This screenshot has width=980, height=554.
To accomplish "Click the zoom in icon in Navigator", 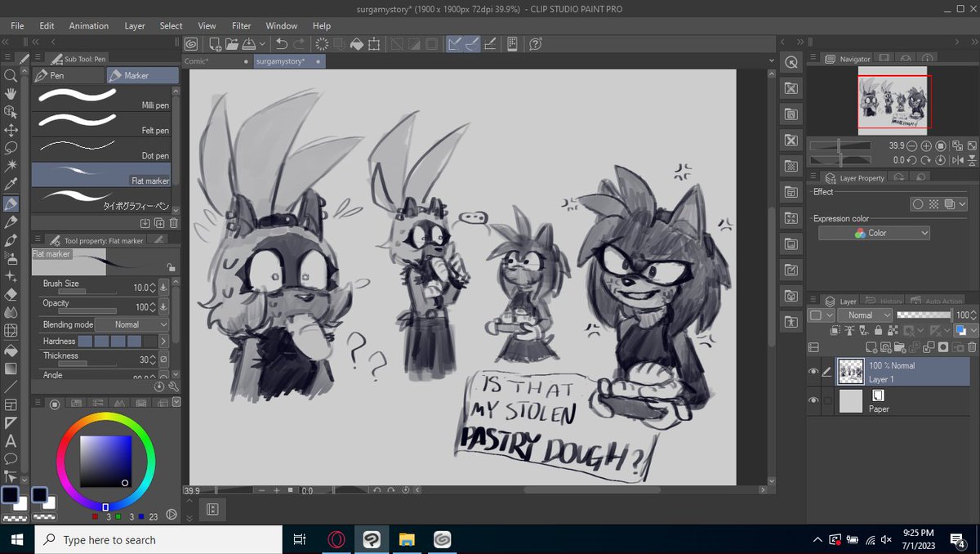I will pyautogui.click(x=926, y=145).
